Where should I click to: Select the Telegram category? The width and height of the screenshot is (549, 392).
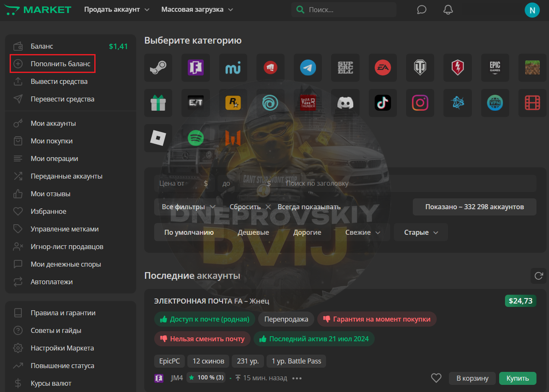pyautogui.click(x=308, y=67)
